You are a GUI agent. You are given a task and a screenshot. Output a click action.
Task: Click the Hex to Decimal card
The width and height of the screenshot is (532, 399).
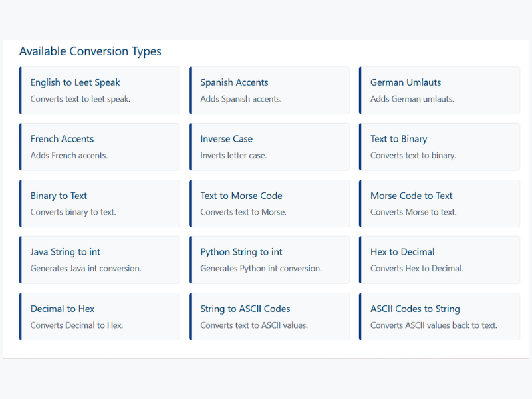(x=440, y=260)
